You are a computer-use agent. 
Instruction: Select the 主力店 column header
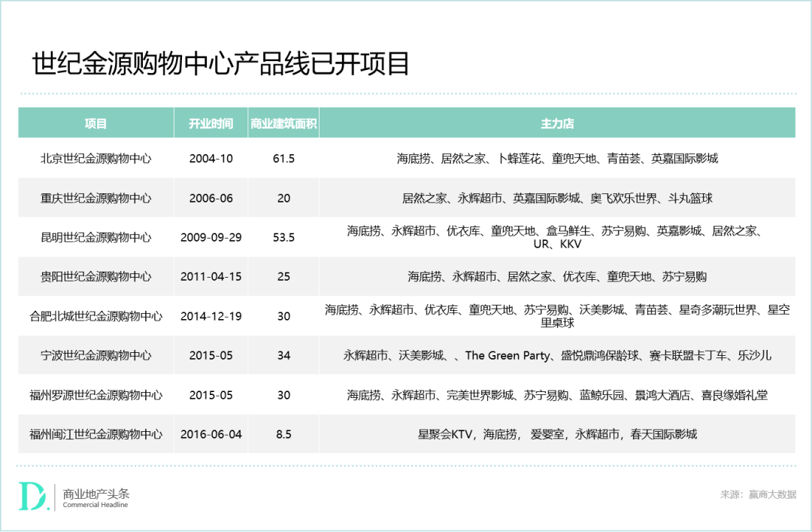tap(557, 123)
